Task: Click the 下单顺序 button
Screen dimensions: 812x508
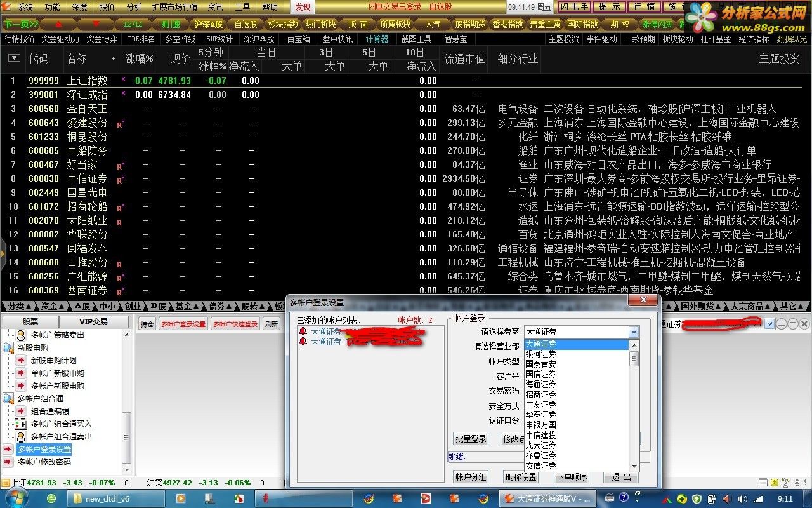Action: tap(572, 477)
